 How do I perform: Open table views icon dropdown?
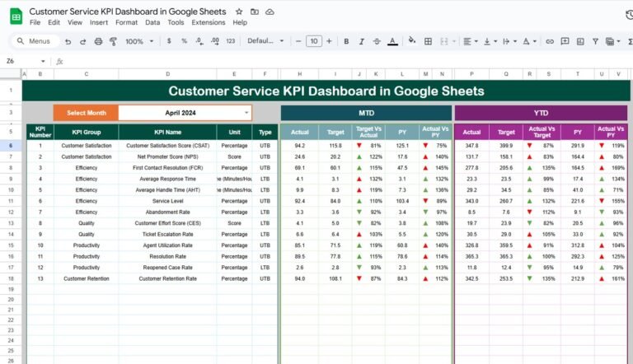[612, 41]
